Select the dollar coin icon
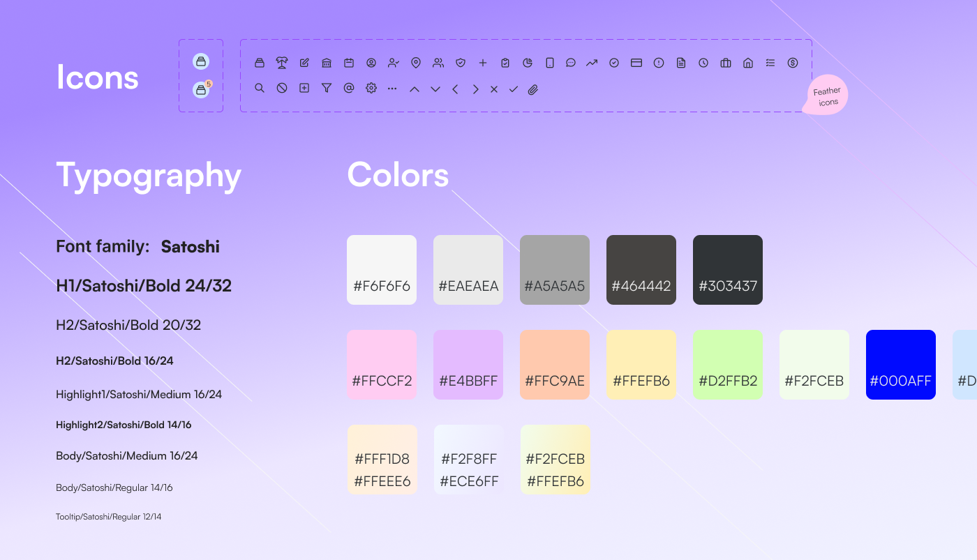Screen dimensions: 977x560 [793, 63]
